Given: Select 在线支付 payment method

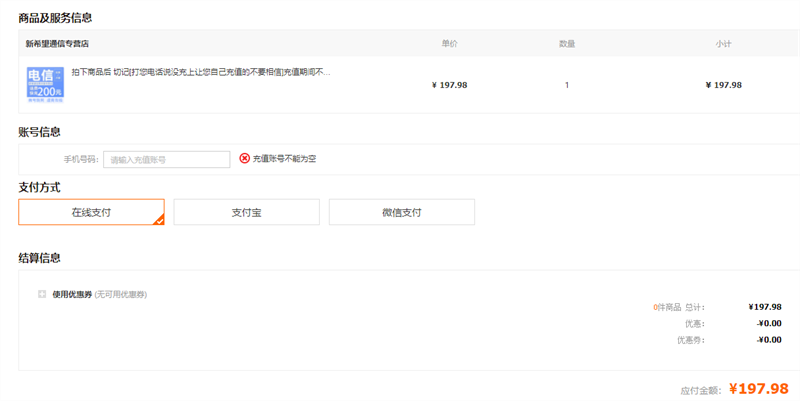Looking at the screenshot, I should (91, 212).
